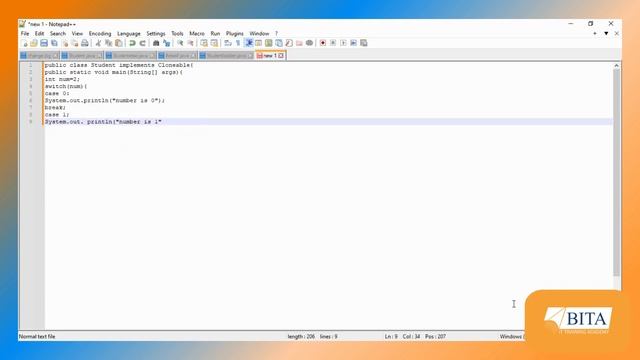The height and width of the screenshot is (360, 640).
Task: Click the Print toolbar icon
Action: click(85, 43)
